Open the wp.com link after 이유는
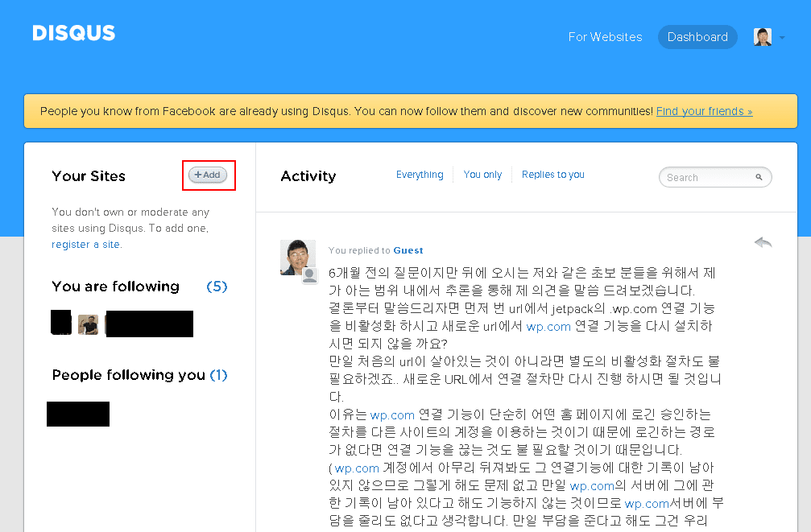The image size is (811, 532). point(392,415)
